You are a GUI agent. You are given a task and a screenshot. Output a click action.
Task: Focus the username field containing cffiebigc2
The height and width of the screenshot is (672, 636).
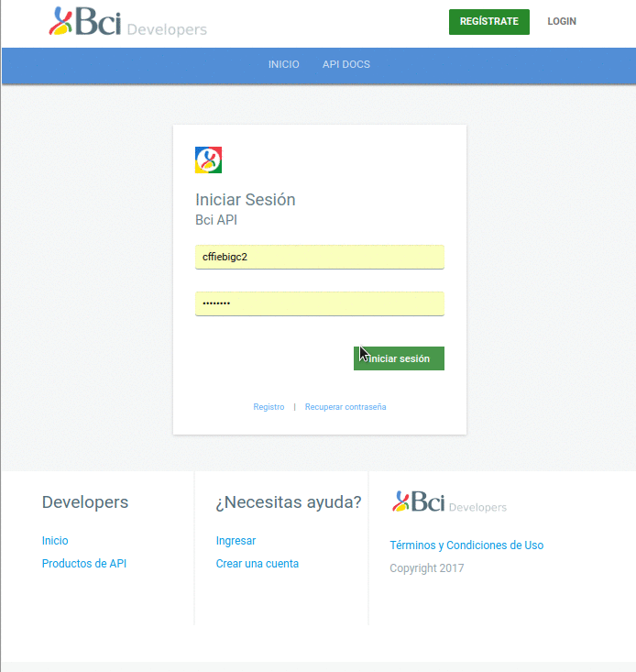320,257
